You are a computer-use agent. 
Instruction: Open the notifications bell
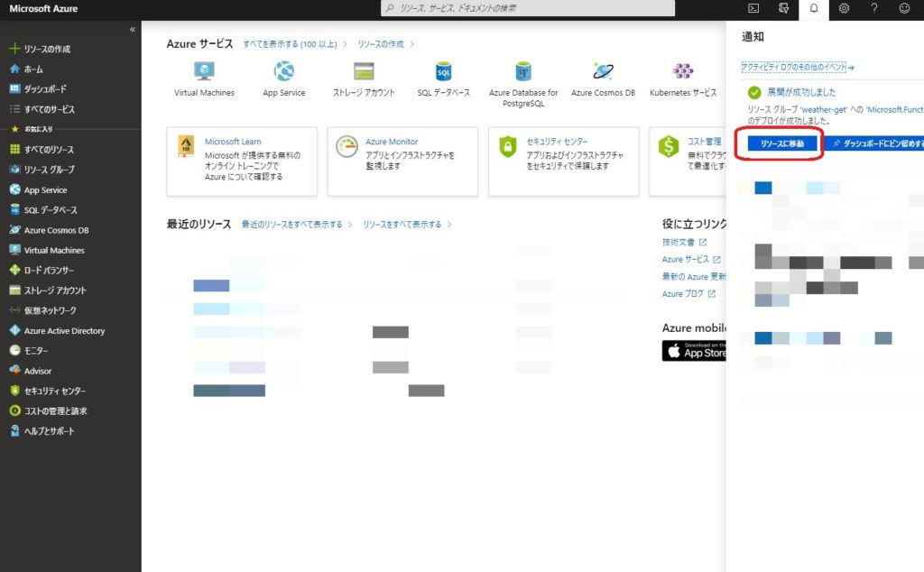814,8
